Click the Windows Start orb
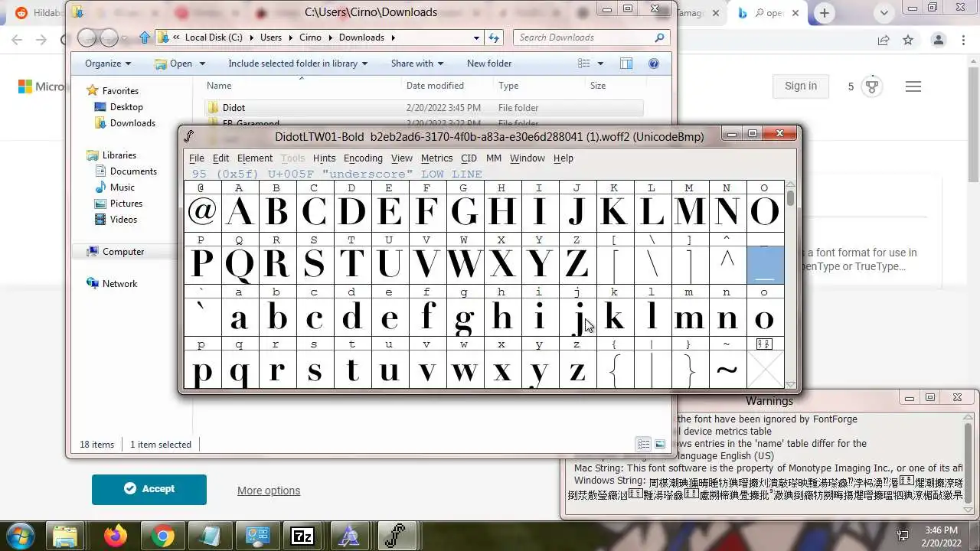The height and width of the screenshot is (551, 980). click(19, 535)
